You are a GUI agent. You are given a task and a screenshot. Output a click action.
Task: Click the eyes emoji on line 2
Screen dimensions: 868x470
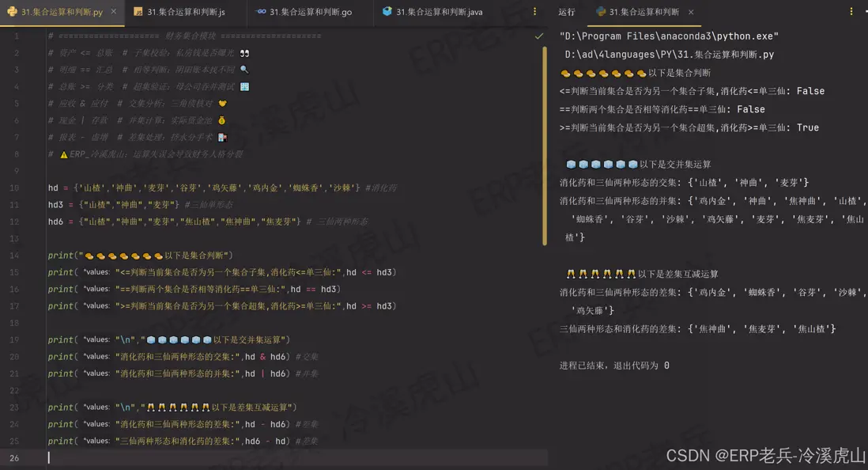tap(245, 53)
